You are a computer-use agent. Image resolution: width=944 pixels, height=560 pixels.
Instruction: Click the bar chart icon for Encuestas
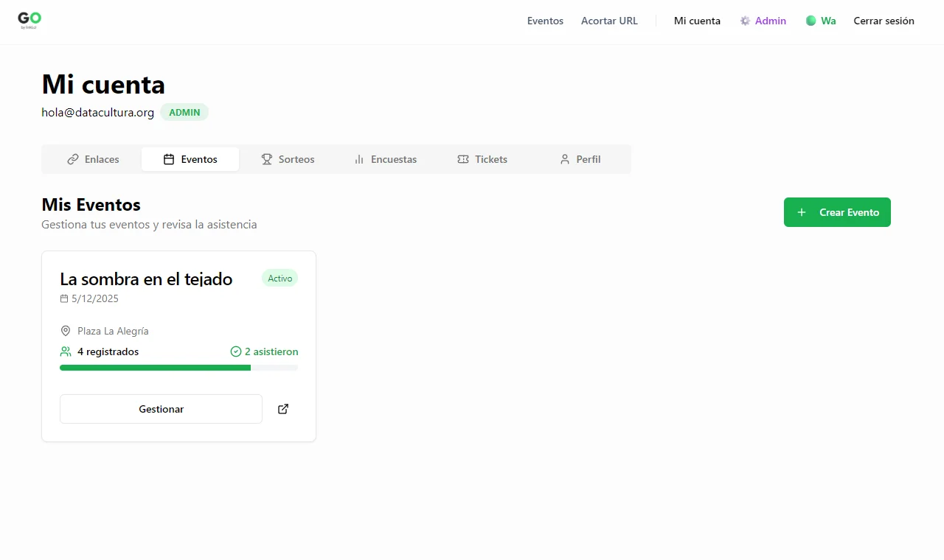point(359,159)
